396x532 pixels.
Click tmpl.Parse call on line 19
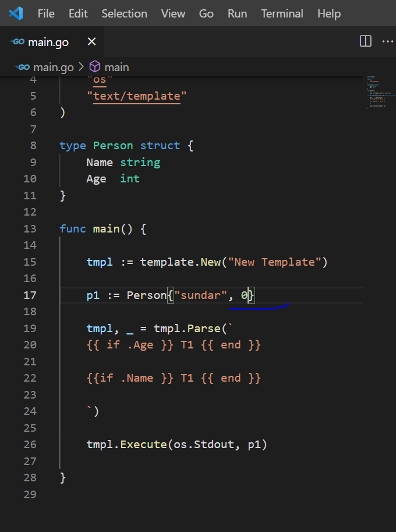coord(187,329)
